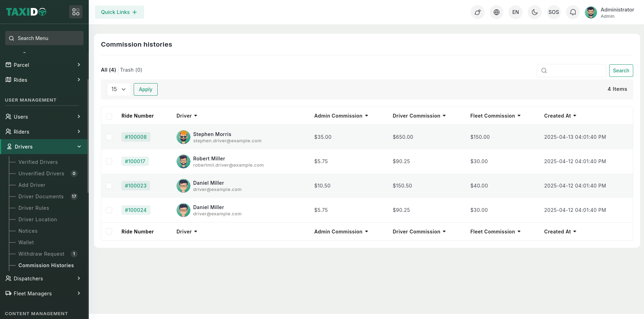Open the globe icon in header

496,12
